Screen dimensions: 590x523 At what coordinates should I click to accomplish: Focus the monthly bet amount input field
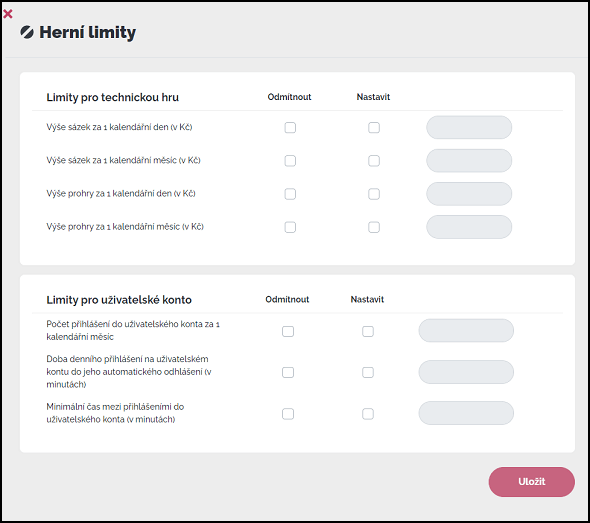(469, 161)
